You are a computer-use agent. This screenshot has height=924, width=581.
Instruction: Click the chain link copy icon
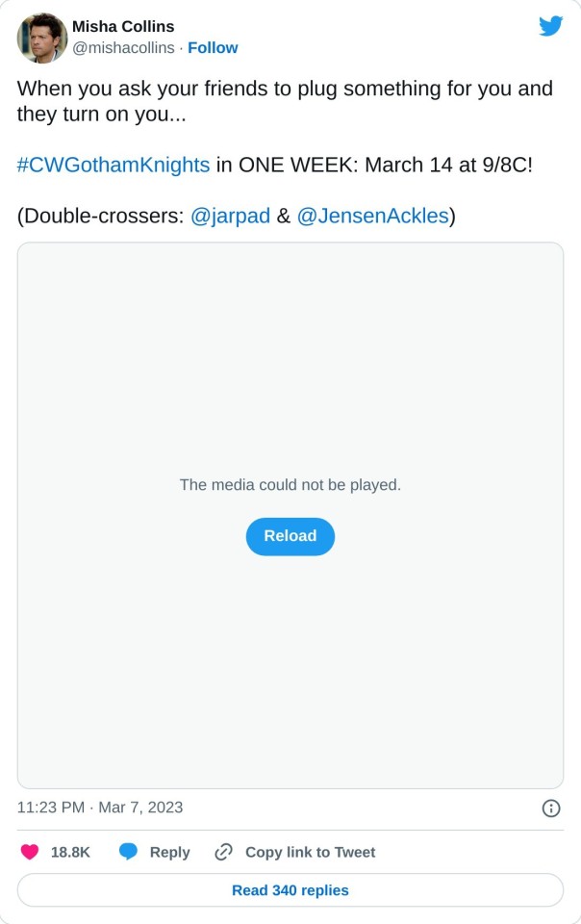click(224, 852)
